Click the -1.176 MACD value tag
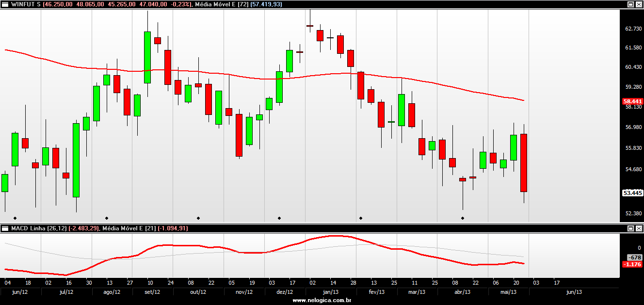 tap(632, 264)
